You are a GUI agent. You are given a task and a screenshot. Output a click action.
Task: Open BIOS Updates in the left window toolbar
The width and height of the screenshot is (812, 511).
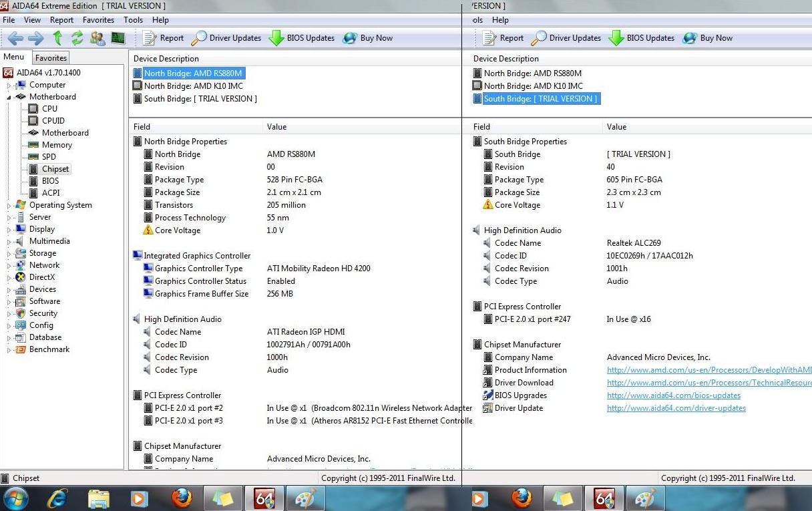(302, 38)
